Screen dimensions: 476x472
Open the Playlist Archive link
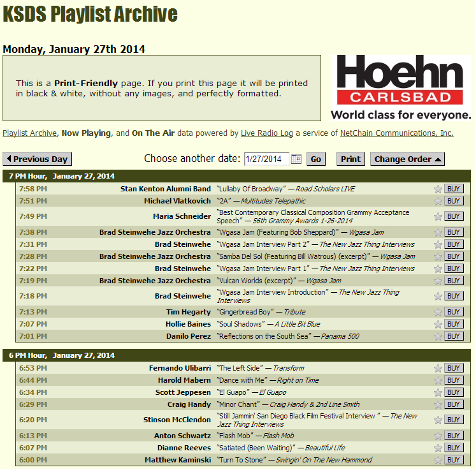point(30,133)
